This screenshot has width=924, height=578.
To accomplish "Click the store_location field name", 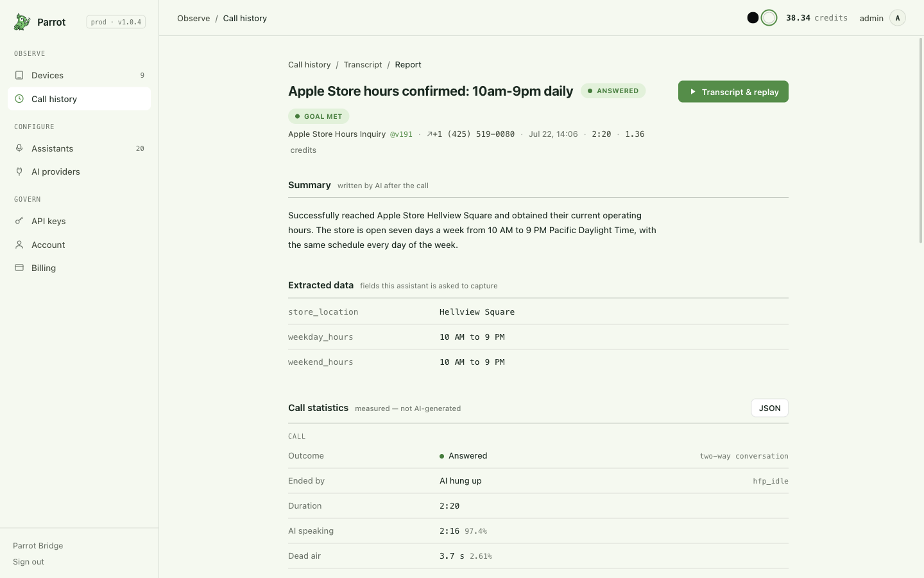I will [323, 311].
